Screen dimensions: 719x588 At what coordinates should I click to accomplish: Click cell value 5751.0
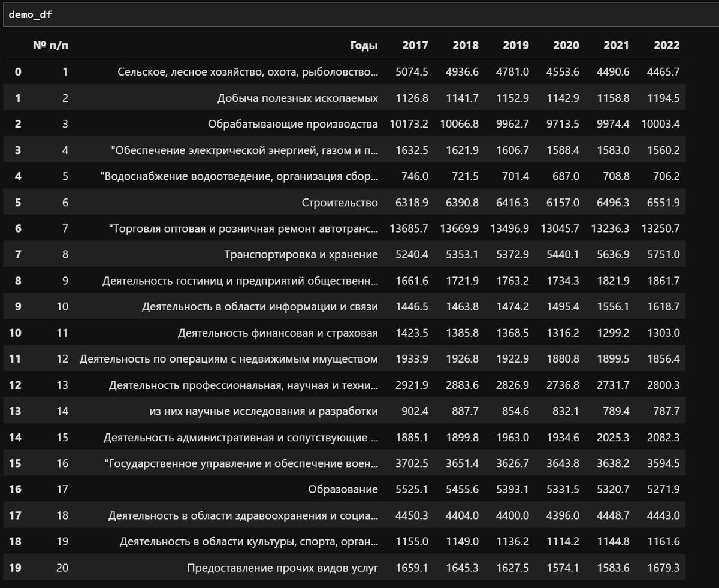click(664, 255)
